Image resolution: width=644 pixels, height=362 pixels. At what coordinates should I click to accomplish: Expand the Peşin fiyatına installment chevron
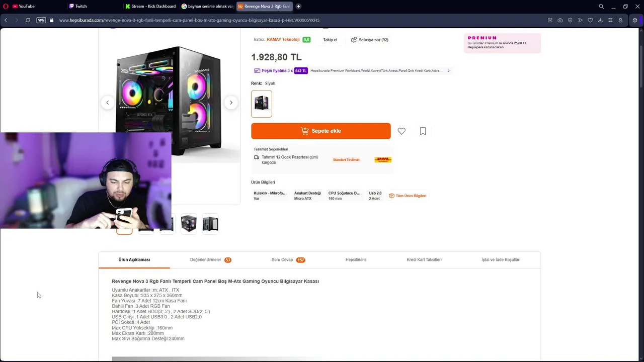pos(448,71)
